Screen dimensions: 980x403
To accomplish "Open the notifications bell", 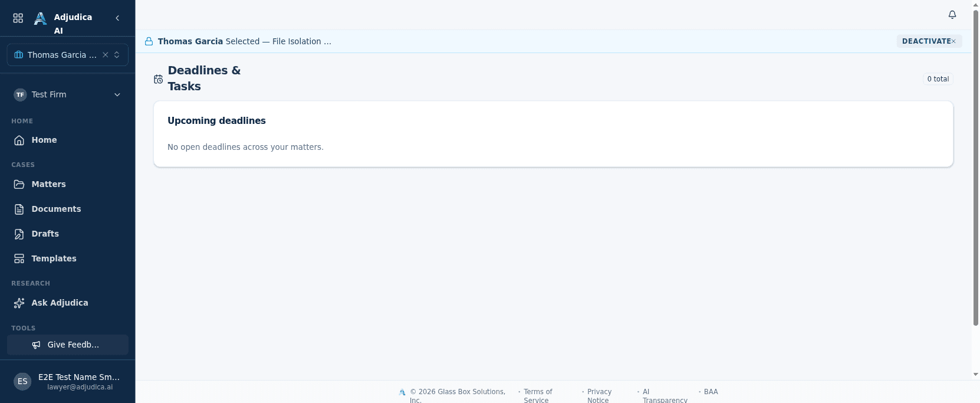I will point(952,15).
